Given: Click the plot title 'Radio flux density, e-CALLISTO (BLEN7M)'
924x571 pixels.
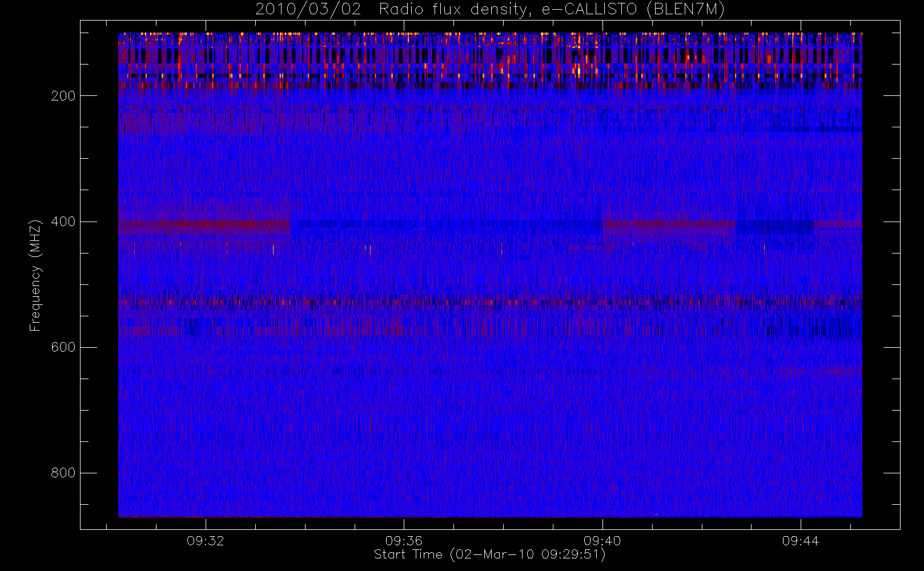Looking at the screenshot, I should click(552, 10).
